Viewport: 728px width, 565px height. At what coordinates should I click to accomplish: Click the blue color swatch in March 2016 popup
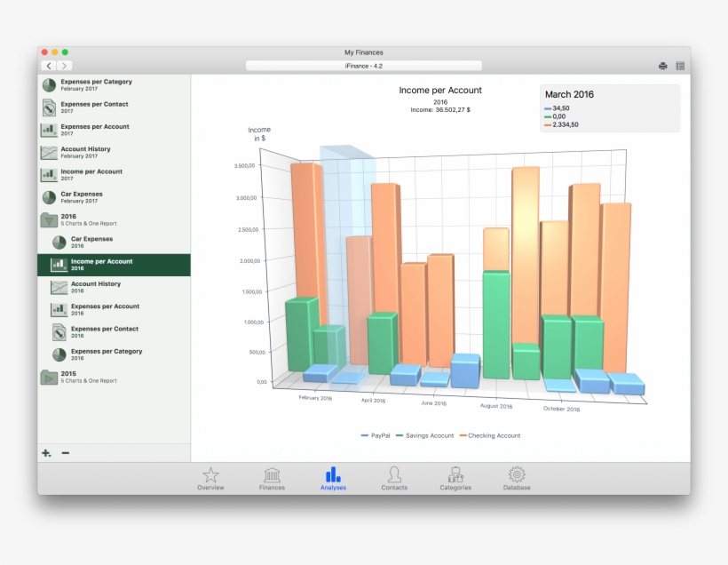point(550,108)
